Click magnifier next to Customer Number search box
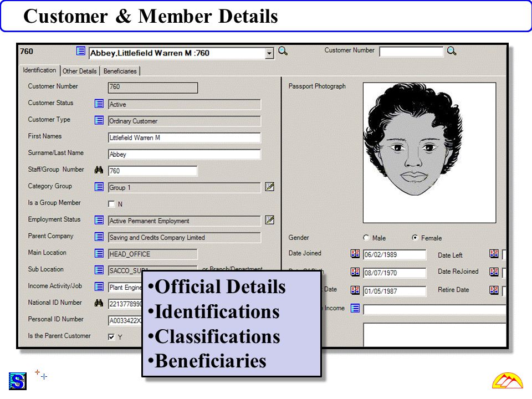This screenshot has width=532, height=399. point(452,51)
